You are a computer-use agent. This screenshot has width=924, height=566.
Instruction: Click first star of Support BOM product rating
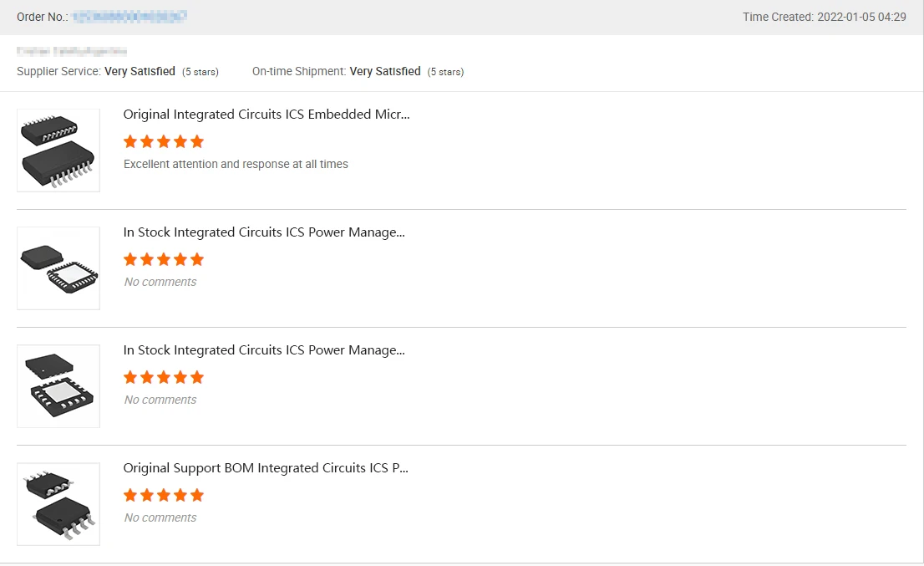point(130,495)
